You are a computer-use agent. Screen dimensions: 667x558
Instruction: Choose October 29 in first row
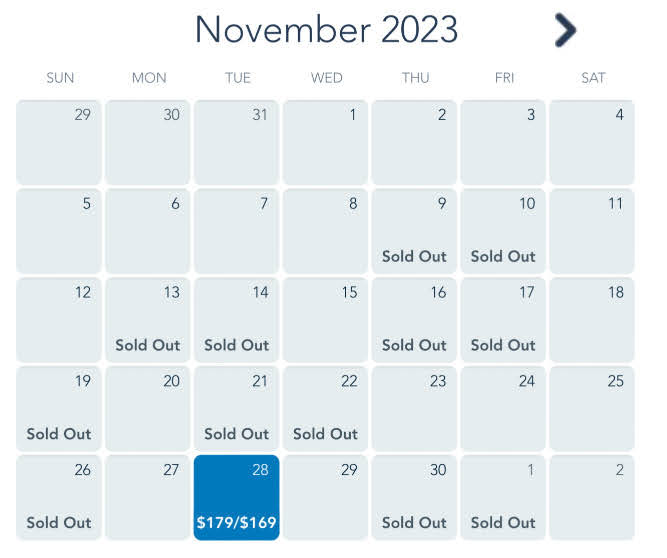point(59,142)
